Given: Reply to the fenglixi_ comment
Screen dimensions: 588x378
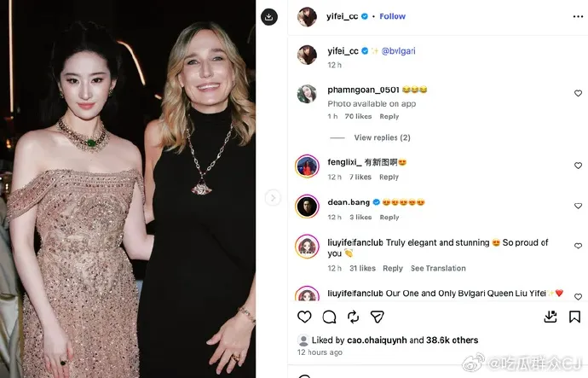Looking at the screenshot, I should [x=389, y=177].
